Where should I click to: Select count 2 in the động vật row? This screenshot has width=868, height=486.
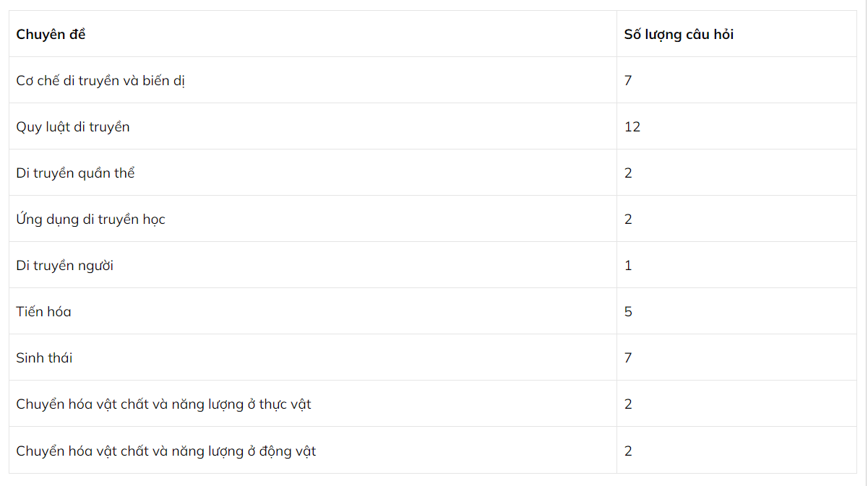tap(628, 451)
